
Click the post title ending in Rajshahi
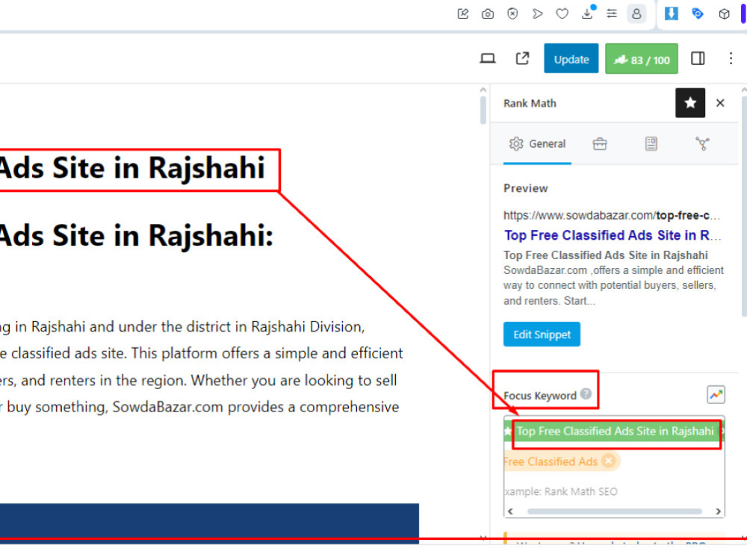click(x=132, y=168)
